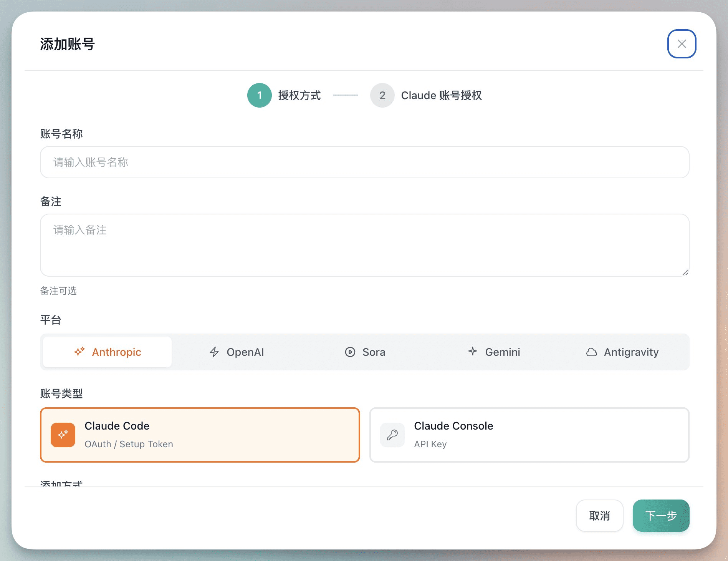Switch platform to Gemini
Viewport: 728px width, 561px height.
click(x=494, y=352)
